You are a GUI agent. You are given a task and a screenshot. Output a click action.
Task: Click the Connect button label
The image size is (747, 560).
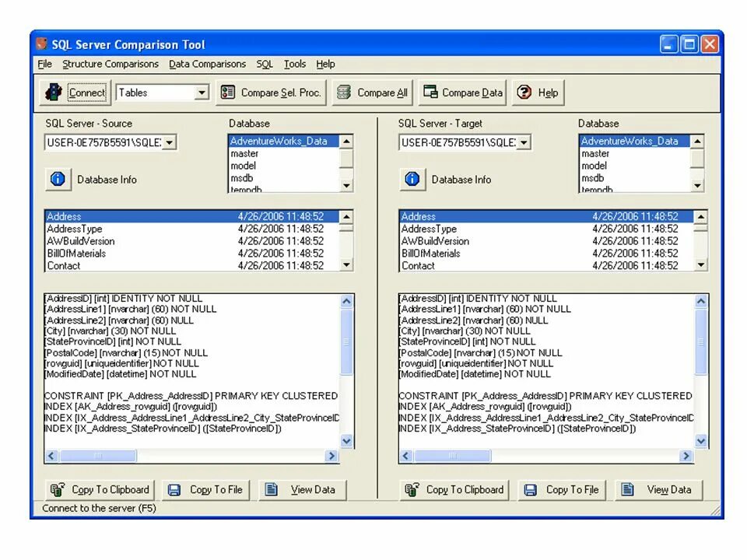pos(86,93)
